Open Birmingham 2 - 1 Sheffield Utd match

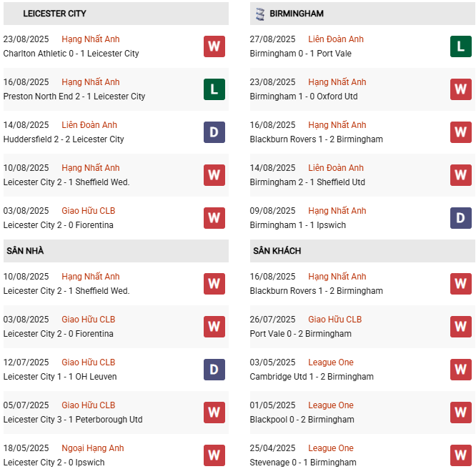tap(307, 182)
